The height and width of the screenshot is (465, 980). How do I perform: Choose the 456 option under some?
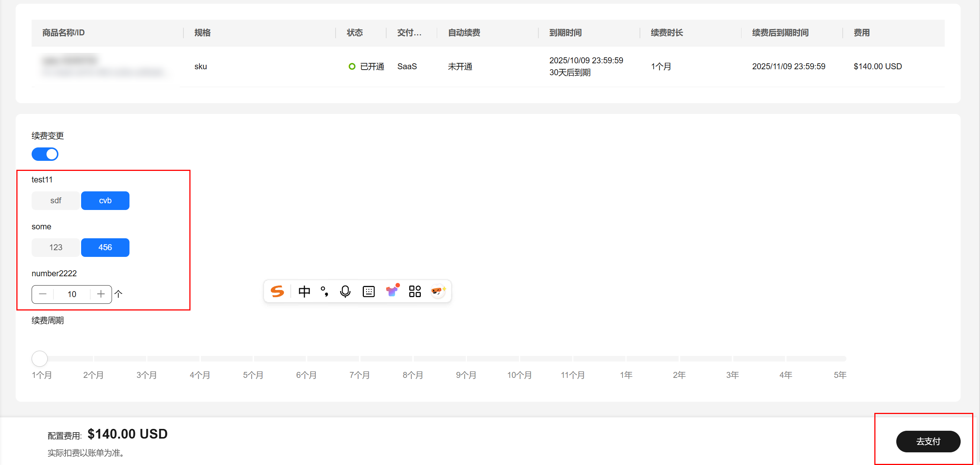[x=105, y=248]
